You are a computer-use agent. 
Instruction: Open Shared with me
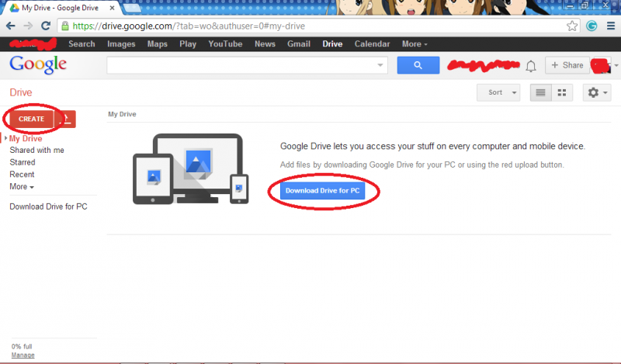tap(36, 150)
